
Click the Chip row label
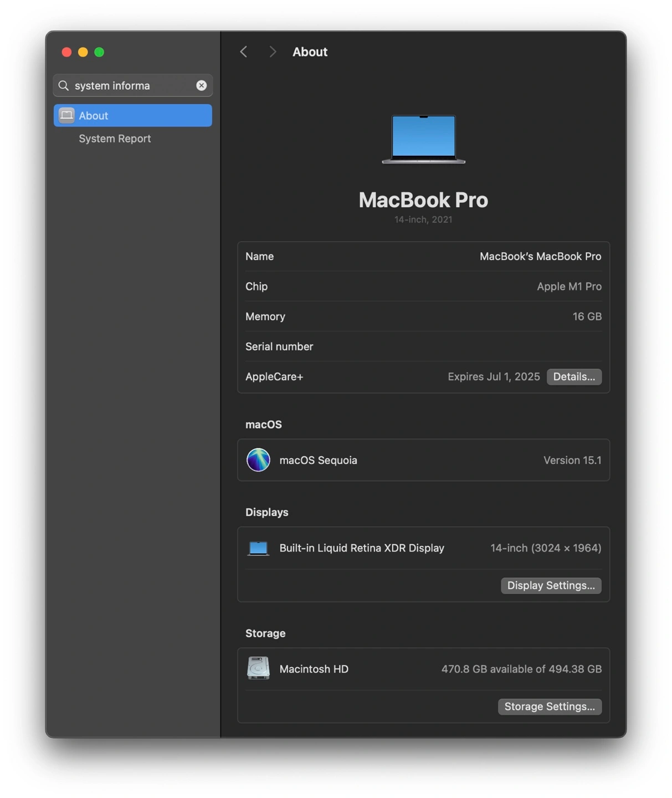pyautogui.click(x=257, y=287)
